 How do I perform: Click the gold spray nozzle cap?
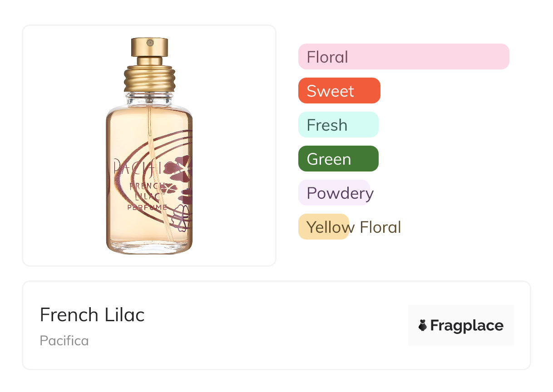pos(149,47)
